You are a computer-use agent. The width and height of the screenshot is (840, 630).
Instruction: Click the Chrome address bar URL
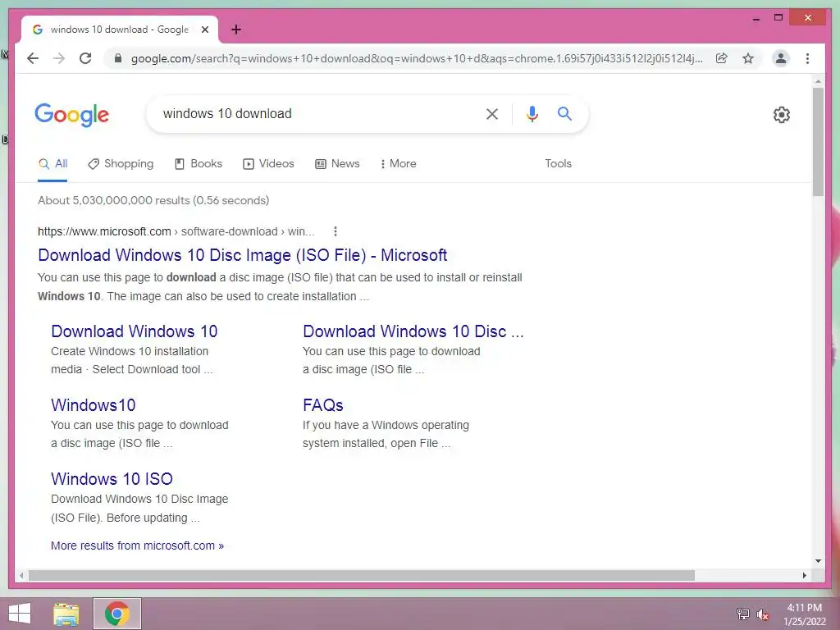click(417, 58)
